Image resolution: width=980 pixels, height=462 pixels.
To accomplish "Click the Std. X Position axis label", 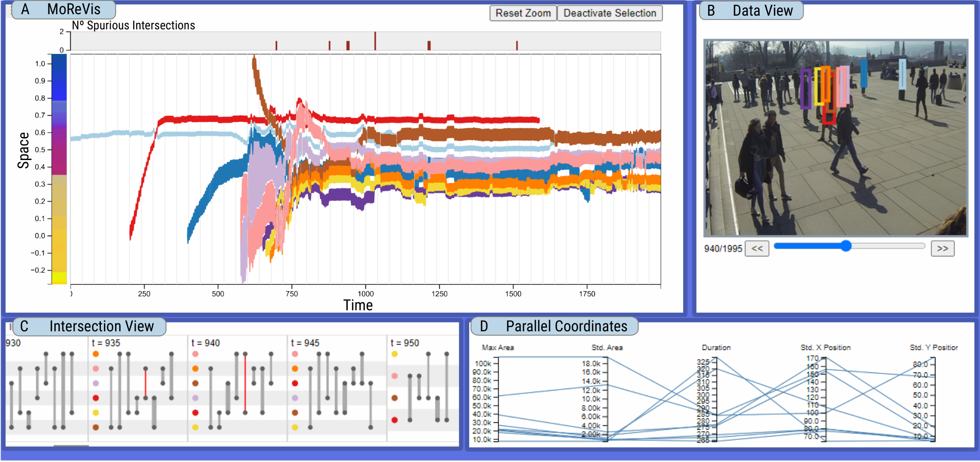I will pyautogui.click(x=825, y=347).
